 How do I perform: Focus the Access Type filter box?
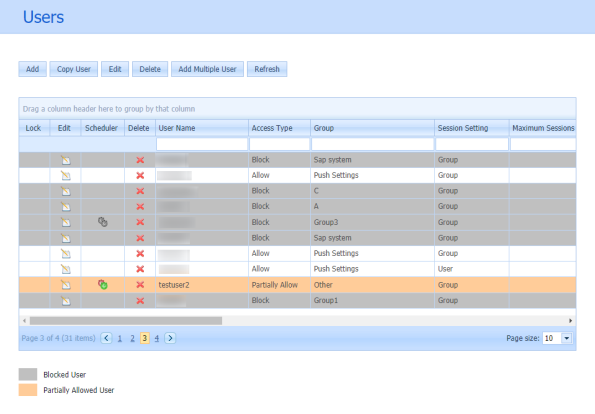click(279, 144)
